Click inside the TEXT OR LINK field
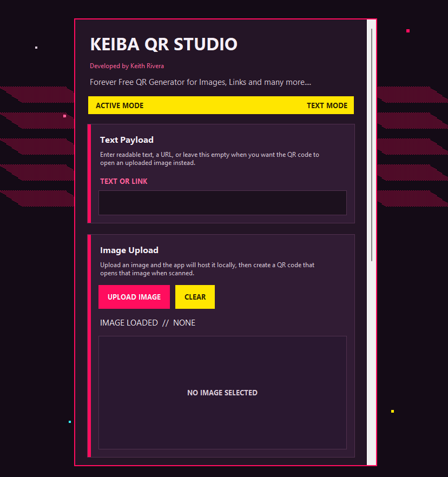 tap(222, 202)
